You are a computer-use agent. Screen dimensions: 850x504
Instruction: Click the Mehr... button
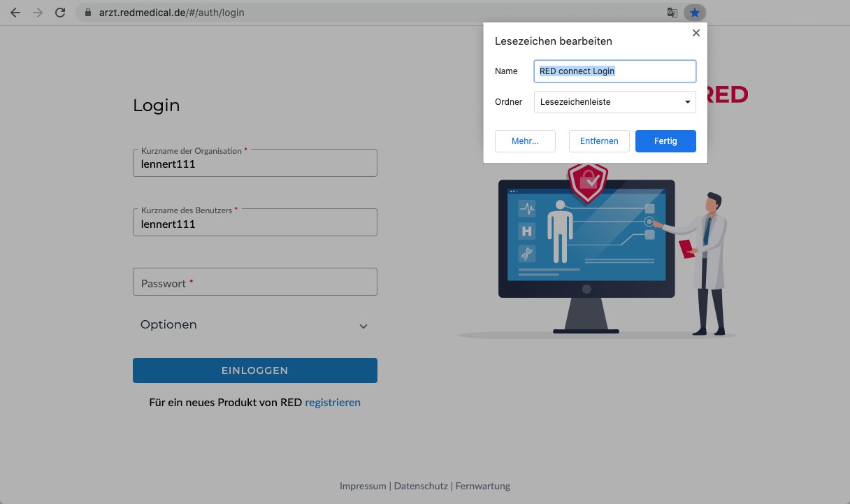pos(525,141)
